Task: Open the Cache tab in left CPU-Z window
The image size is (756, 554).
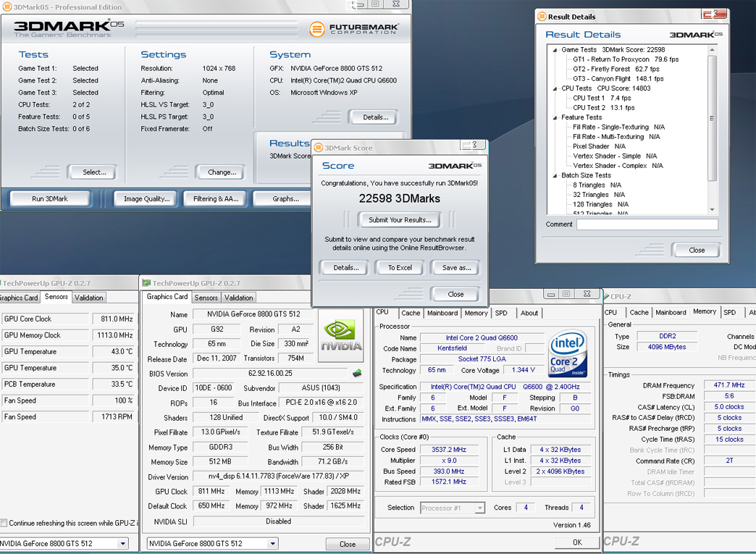Action: [x=411, y=313]
